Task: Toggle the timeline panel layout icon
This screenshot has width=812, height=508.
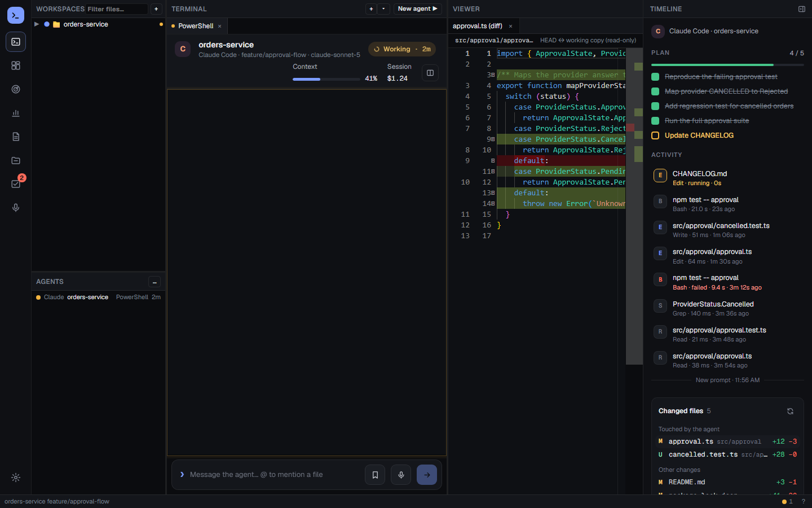Action: tap(802, 9)
